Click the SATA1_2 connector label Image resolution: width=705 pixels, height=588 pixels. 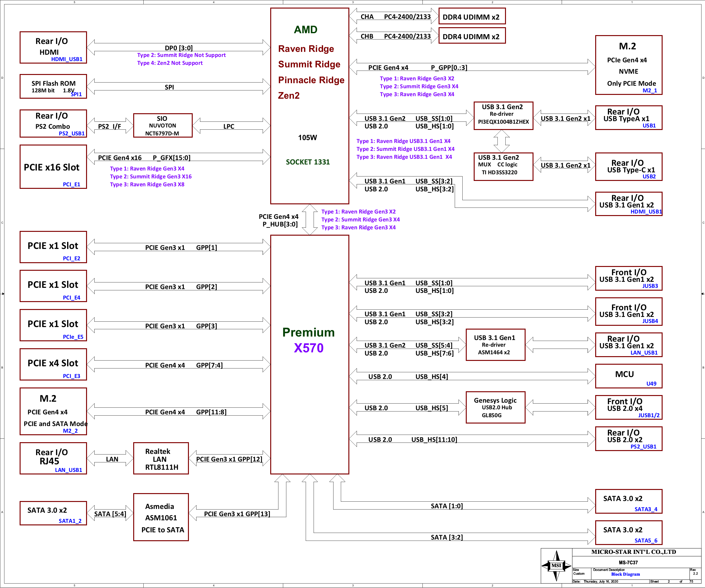click(70, 521)
